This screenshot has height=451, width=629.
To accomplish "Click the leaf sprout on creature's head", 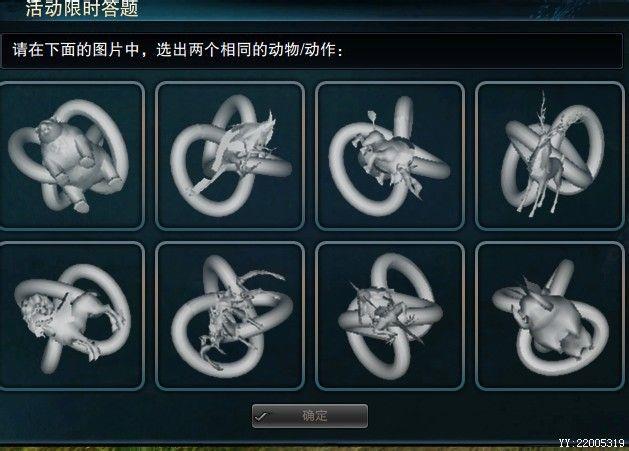I will pos(372,117).
